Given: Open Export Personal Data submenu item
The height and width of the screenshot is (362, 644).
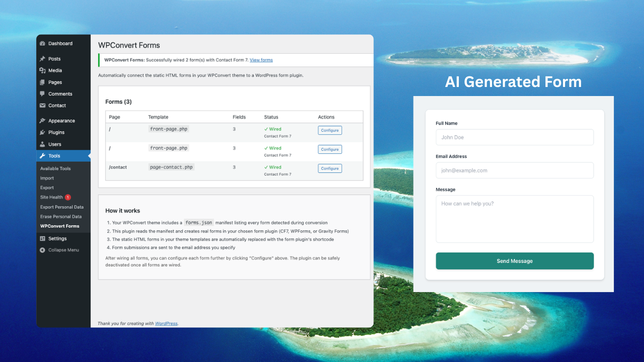Looking at the screenshot, I should [x=62, y=207].
